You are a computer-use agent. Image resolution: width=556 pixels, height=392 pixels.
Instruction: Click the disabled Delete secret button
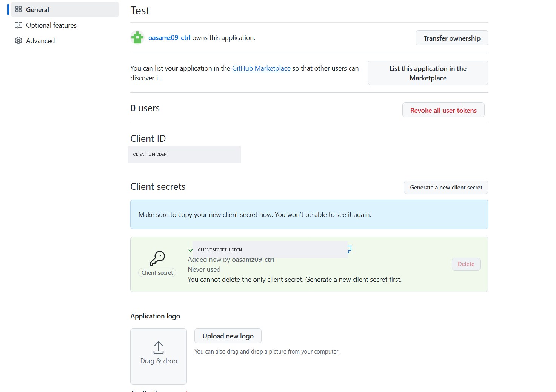click(x=466, y=264)
